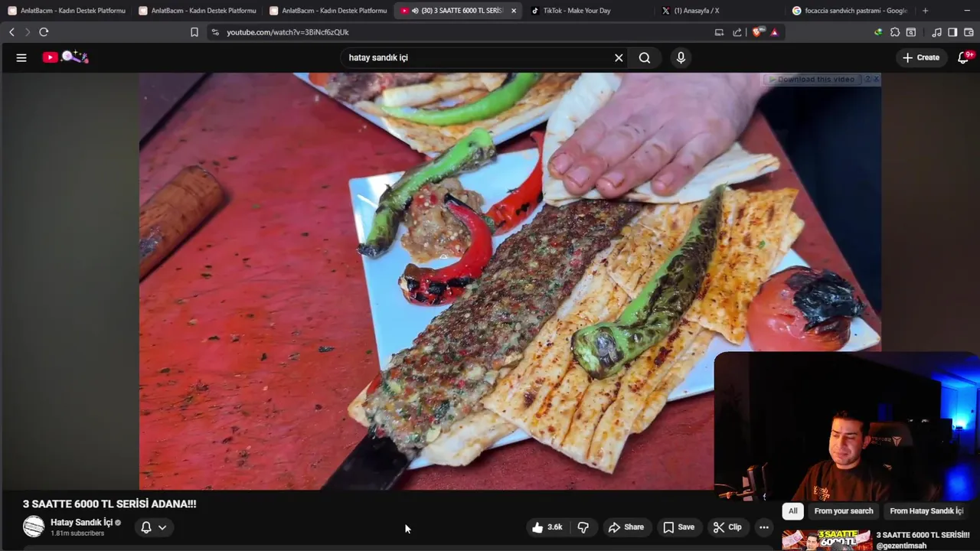Share this YouTube video
This screenshot has height=551, width=980.
[x=626, y=527]
